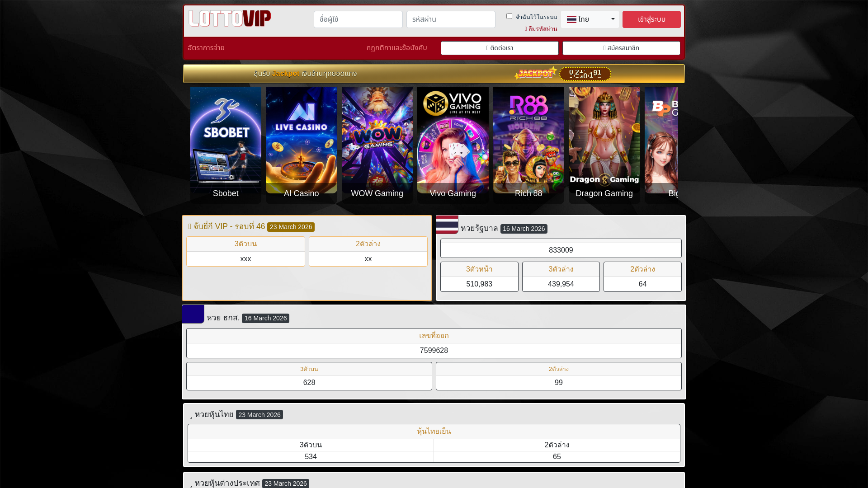Click the Jackpot star badge icon
The image size is (868, 488).
(536, 73)
